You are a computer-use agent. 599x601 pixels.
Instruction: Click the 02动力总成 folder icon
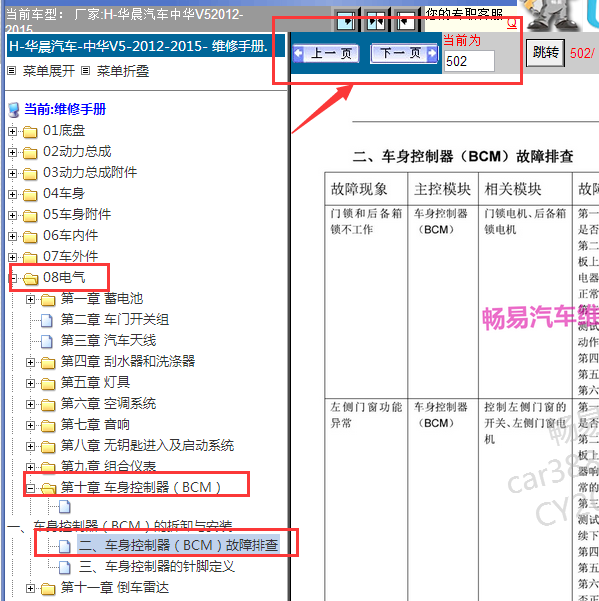30,153
